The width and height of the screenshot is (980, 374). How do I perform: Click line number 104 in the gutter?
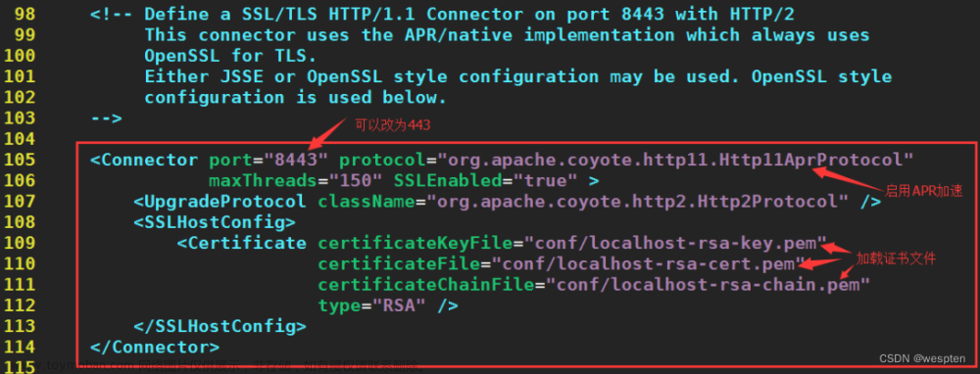(x=19, y=139)
